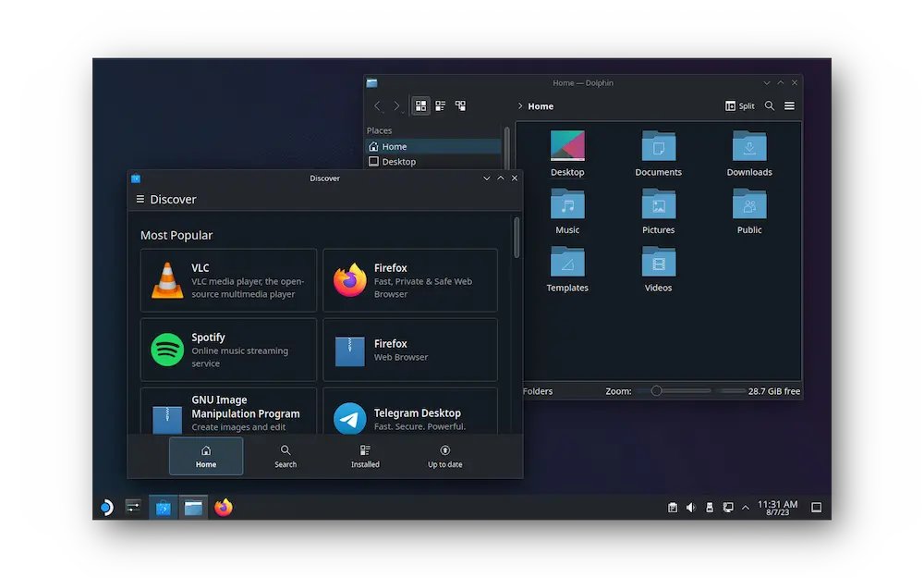
Task: Click the Spotify icon in Discover
Action: coord(166,350)
